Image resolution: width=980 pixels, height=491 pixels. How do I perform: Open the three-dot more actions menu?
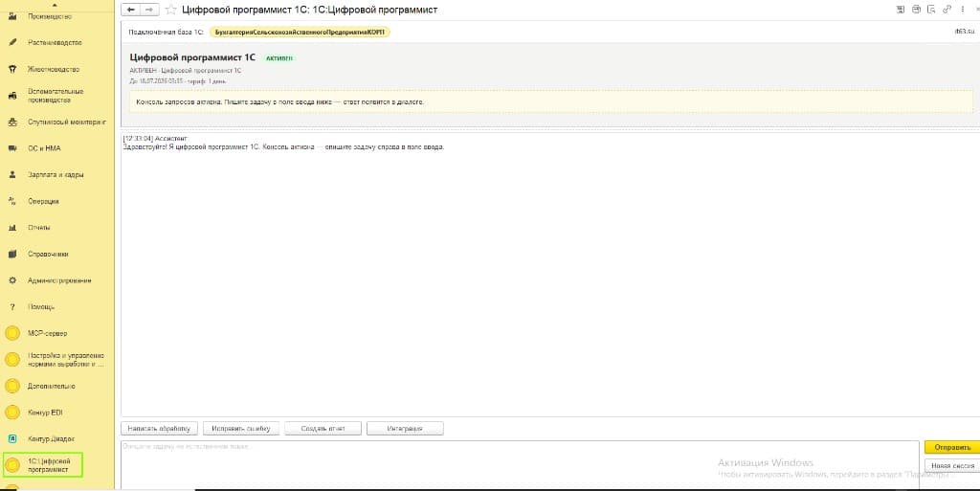click(963, 10)
